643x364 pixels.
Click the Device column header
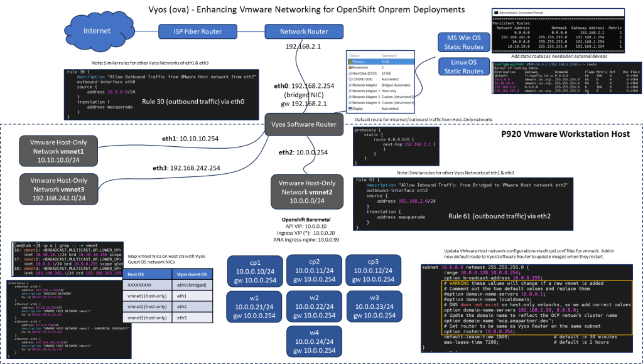coord(354,55)
